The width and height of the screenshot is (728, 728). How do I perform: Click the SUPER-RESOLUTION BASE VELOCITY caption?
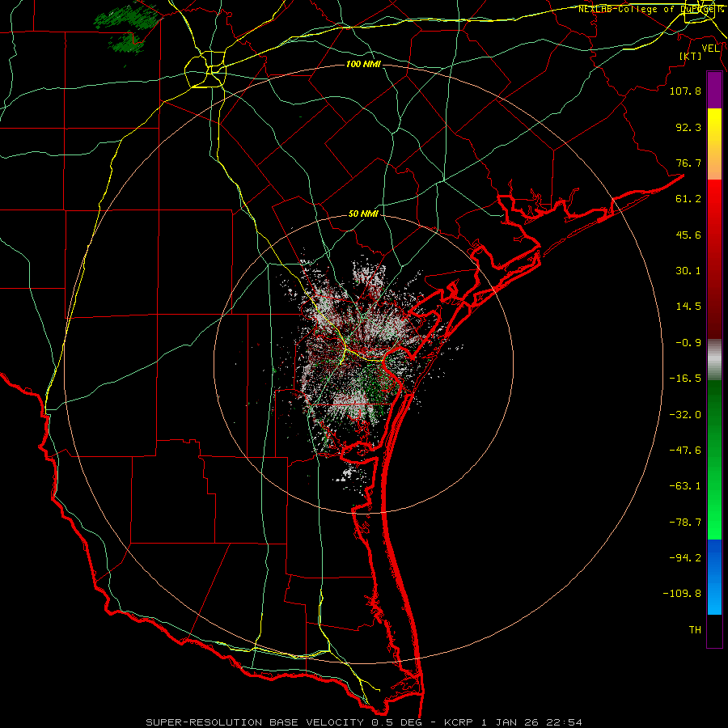(255, 722)
